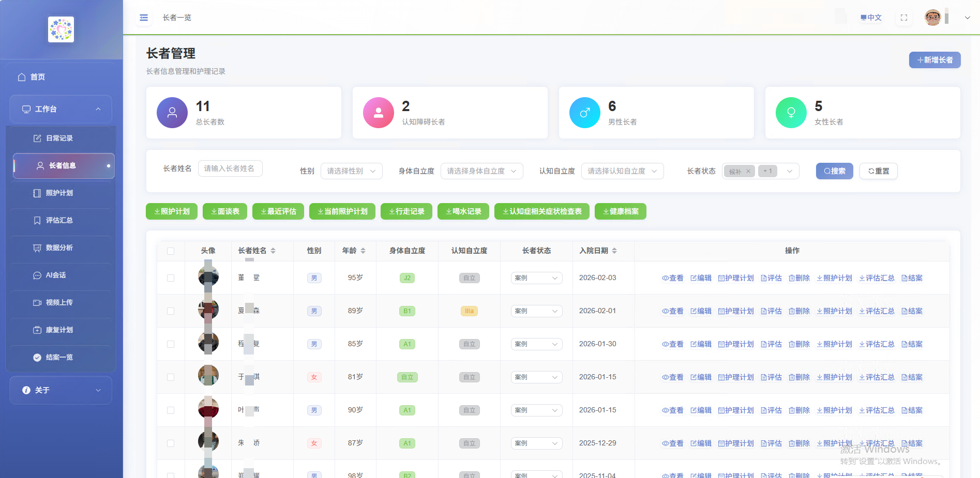Open the 性别 filter dropdown
Viewport: 980px width, 478px height.
pos(351,171)
